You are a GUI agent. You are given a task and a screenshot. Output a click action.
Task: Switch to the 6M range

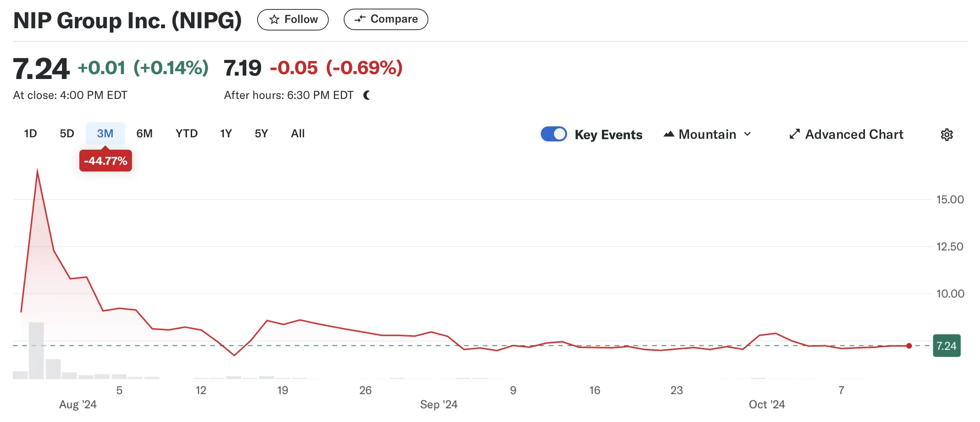pyautogui.click(x=144, y=134)
